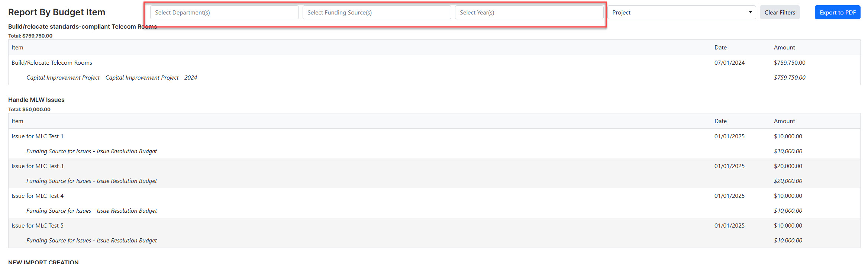868x264 pixels.
Task: Select the Issue for MLC Test 5 row
Action: [x=434, y=225]
